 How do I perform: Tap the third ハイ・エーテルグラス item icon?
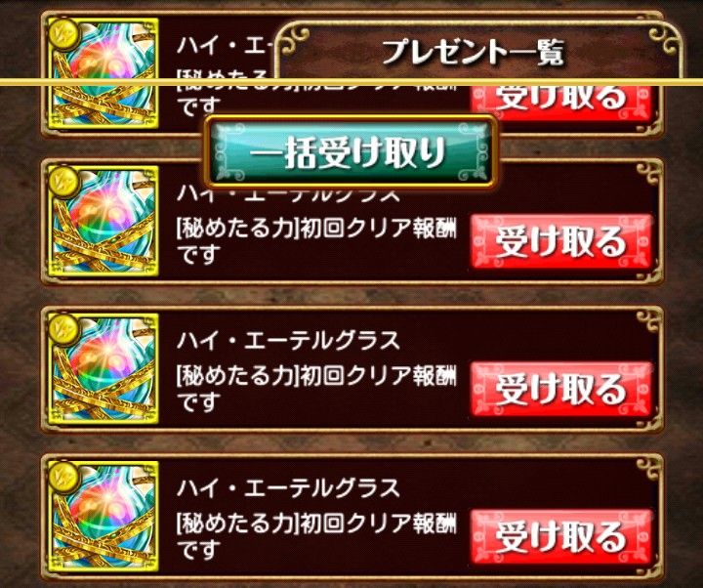[x=103, y=368]
